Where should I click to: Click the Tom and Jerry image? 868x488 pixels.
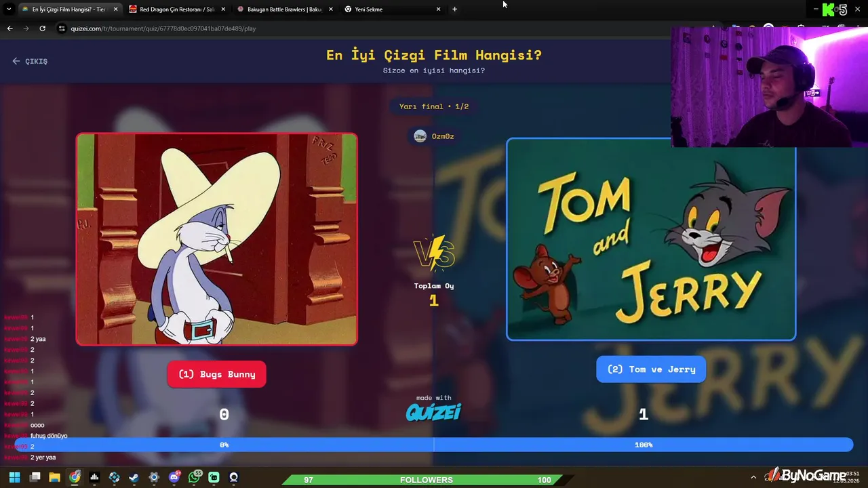tap(651, 239)
